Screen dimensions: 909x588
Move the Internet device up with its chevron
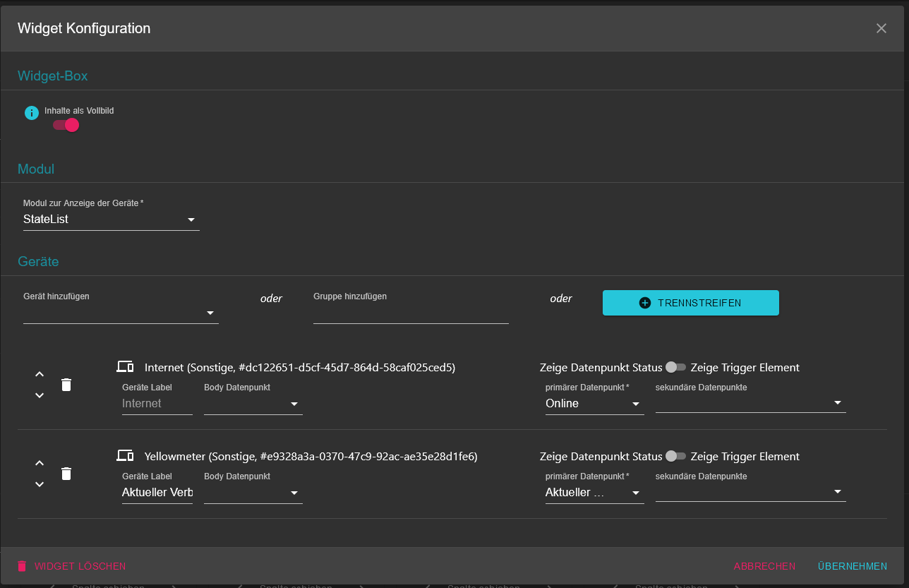coord(40,374)
